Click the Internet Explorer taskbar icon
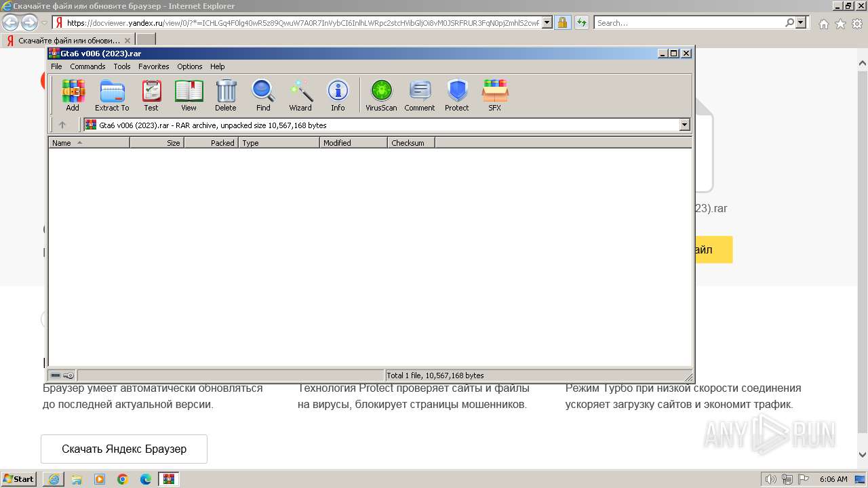 pos(54,479)
